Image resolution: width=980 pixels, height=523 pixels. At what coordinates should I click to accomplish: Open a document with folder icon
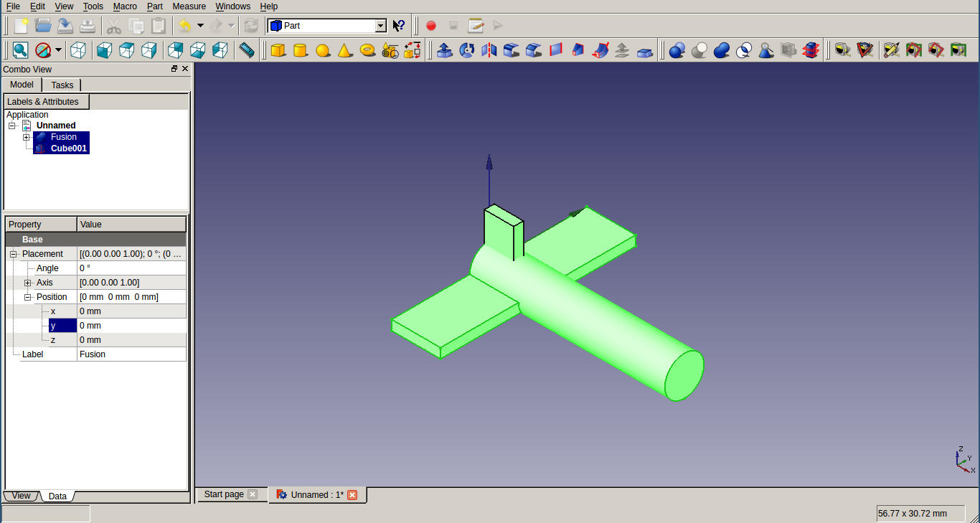coord(43,26)
